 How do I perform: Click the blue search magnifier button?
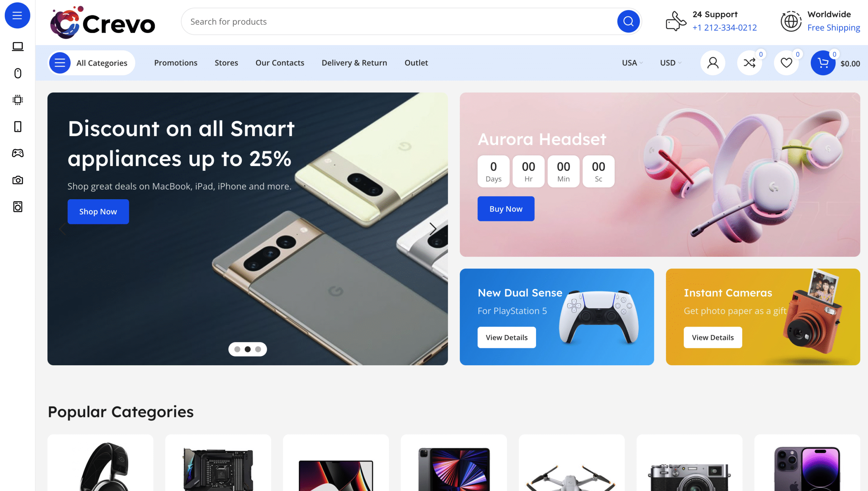pyautogui.click(x=628, y=21)
